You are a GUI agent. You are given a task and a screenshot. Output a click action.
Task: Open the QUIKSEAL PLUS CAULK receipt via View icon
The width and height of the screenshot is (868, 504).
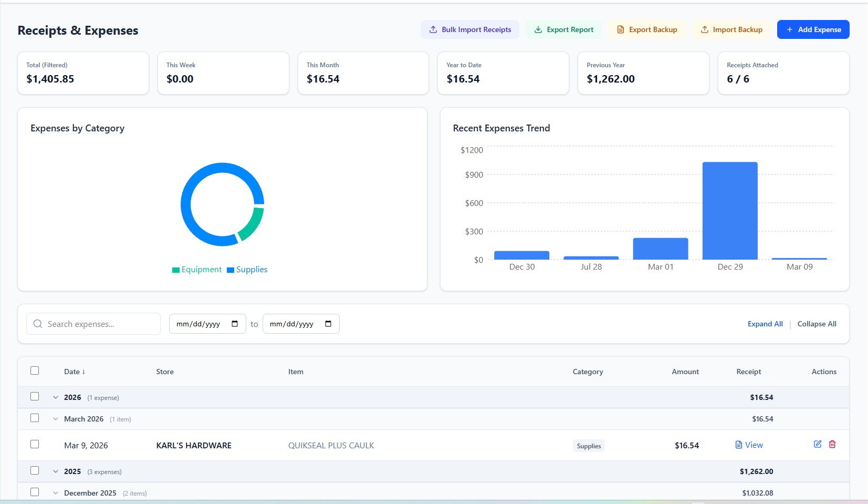(x=739, y=445)
